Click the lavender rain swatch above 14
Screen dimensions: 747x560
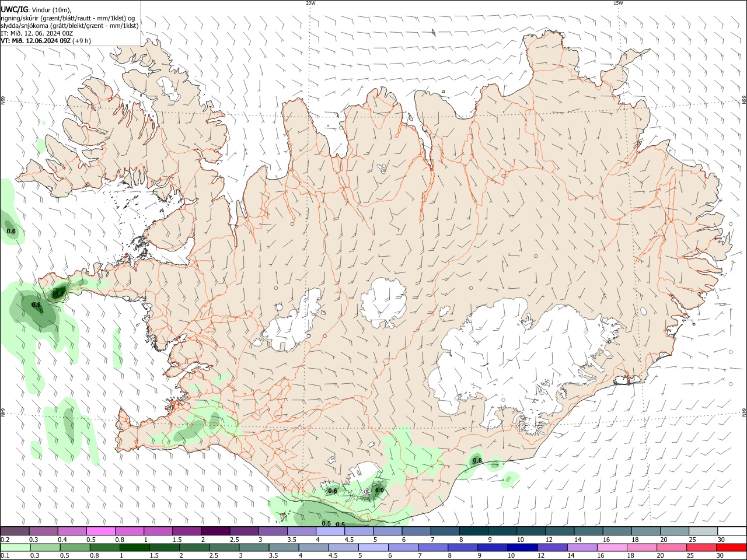pyautogui.click(x=582, y=547)
